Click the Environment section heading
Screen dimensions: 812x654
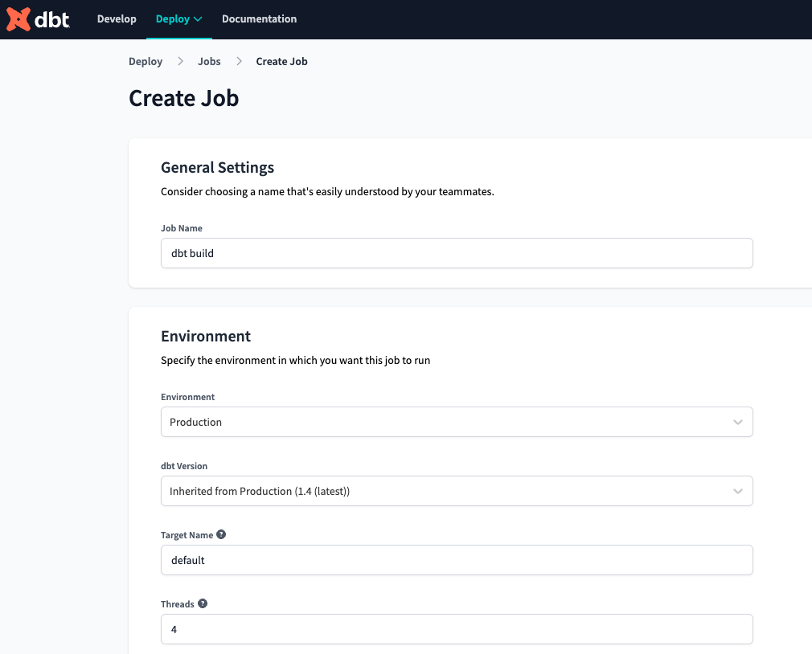[x=206, y=337]
